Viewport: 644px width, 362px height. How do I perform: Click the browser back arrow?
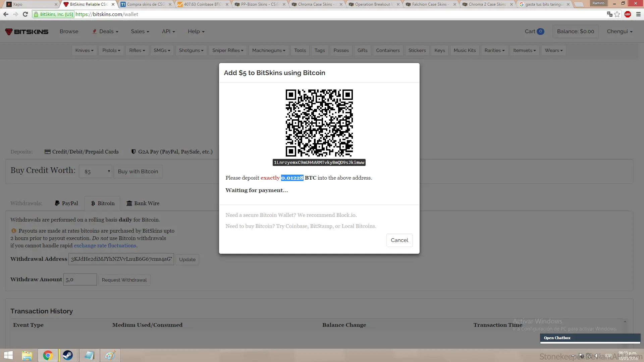pyautogui.click(x=6, y=14)
